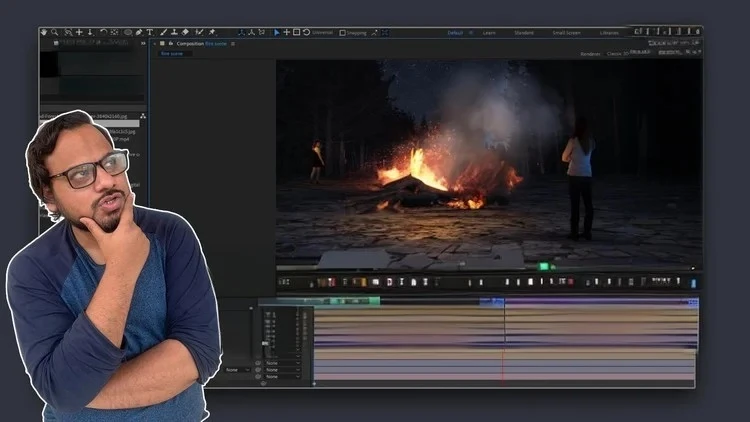Click the Project panel flowchart icon
This screenshot has width=750, height=422.
tap(143, 117)
